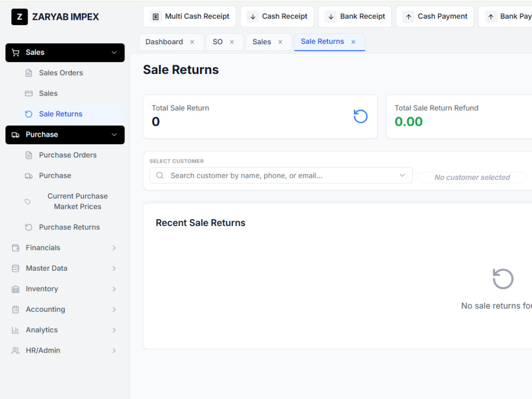Expand the Analytics menu chevron
Screen dimensions: 532x399
tap(114, 330)
